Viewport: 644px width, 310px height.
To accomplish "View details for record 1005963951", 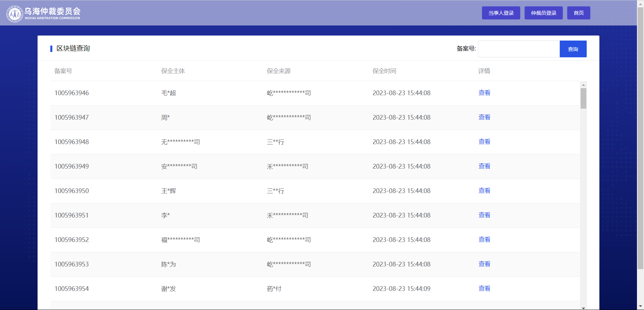I will (x=484, y=215).
